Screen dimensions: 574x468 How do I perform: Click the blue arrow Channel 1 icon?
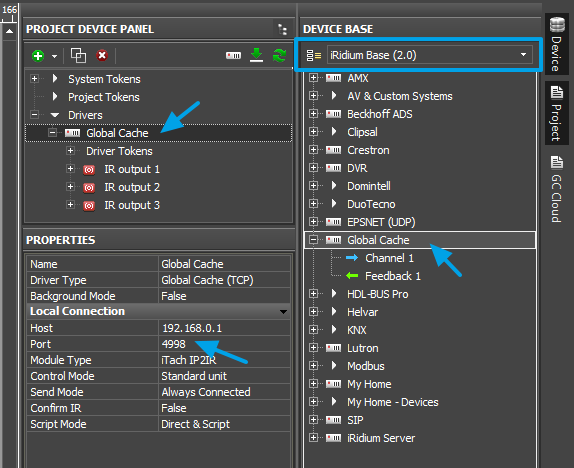click(x=352, y=258)
